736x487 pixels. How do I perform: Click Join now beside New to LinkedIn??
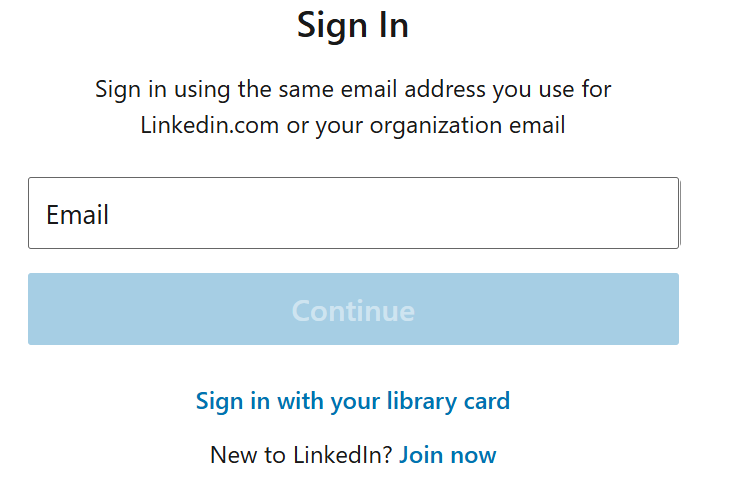[x=447, y=455]
